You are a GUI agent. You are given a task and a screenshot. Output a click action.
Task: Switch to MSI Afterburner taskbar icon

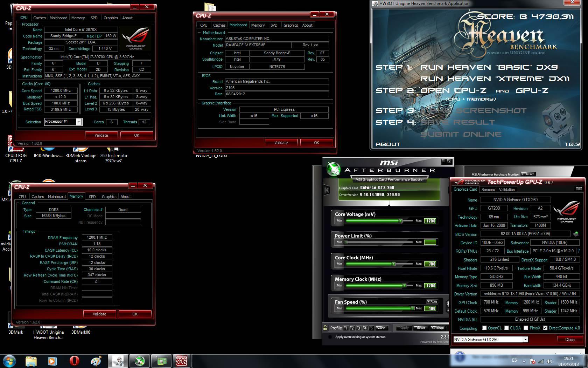pyautogui.click(x=140, y=361)
